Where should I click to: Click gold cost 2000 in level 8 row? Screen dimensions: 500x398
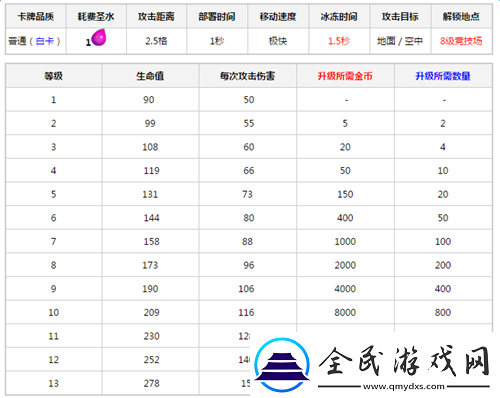pos(345,265)
